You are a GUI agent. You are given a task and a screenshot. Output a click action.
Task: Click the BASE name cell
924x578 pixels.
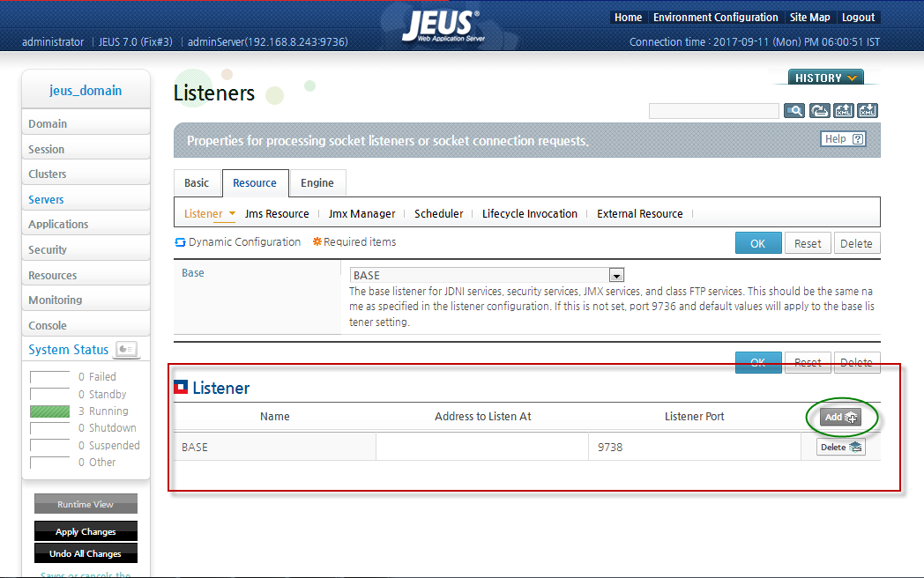click(x=274, y=448)
